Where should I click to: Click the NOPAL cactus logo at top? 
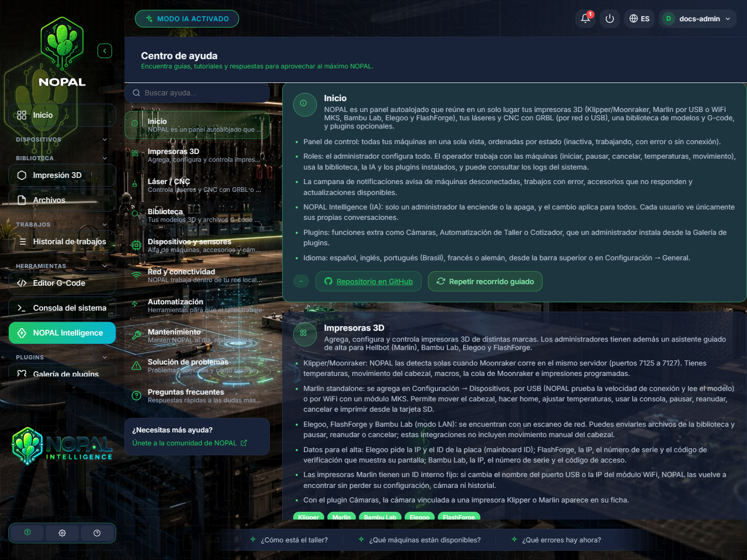click(x=62, y=44)
